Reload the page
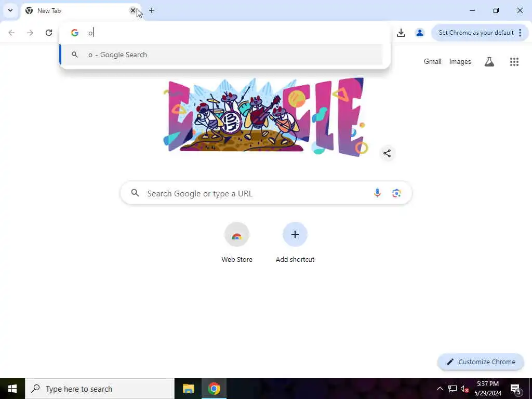Screen dimensions: 532x399 point(49,33)
